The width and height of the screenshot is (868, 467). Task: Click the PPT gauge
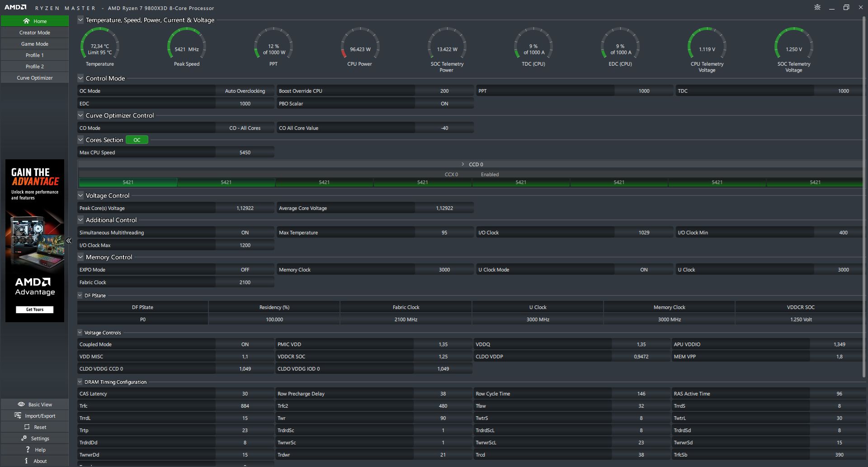click(274, 47)
